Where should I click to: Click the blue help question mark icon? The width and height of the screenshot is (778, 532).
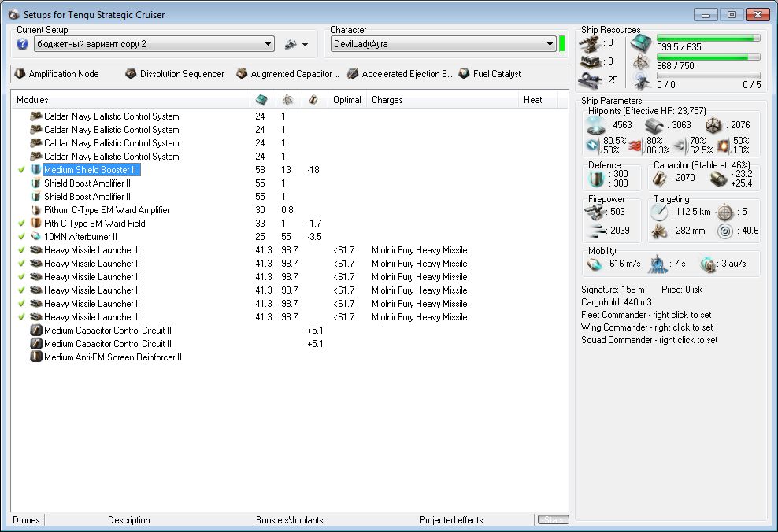coord(22,44)
